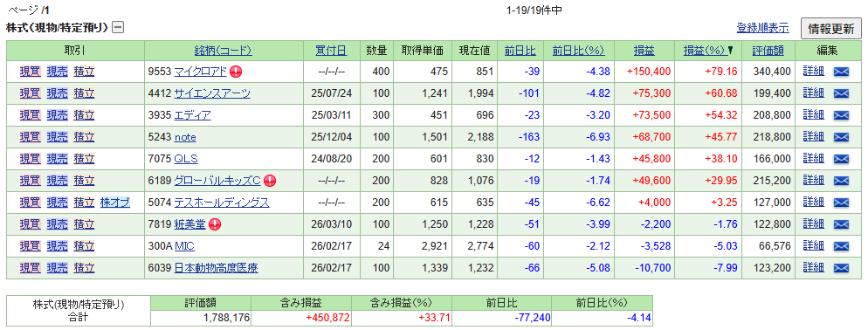Open 詳細 for the エディア row
The image size is (868, 330).
(813, 115)
